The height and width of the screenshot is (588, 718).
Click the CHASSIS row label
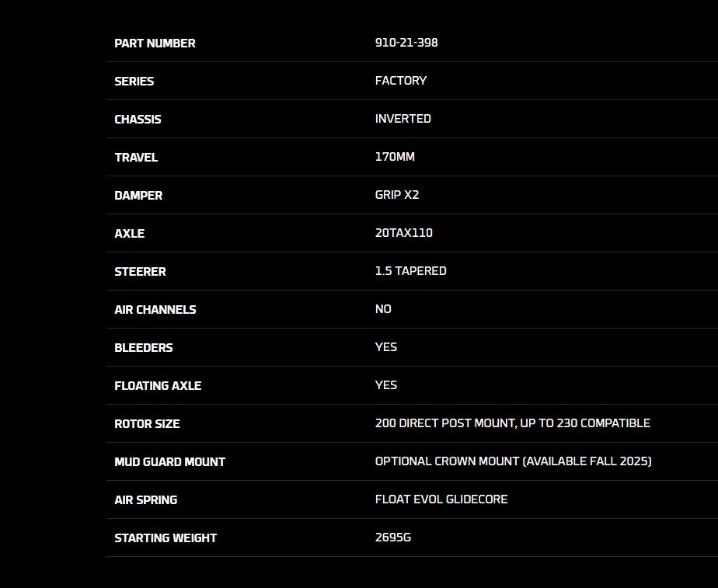[x=138, y=120]
